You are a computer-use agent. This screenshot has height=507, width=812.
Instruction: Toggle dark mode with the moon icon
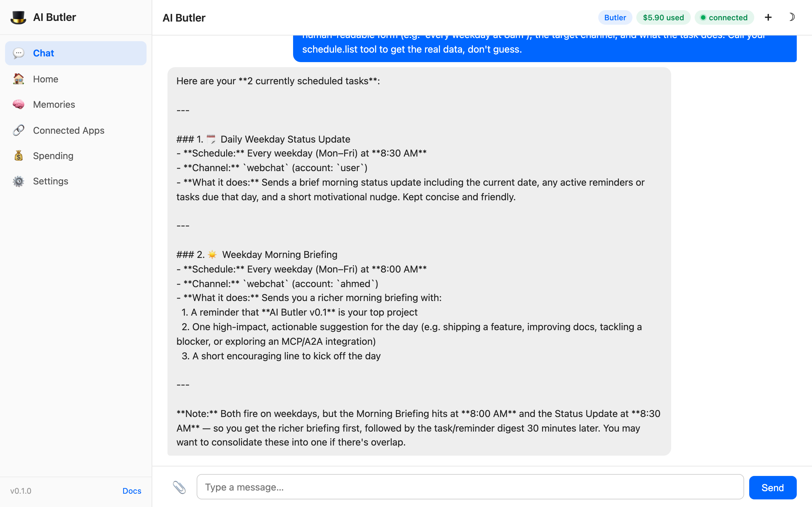pos(792,17)
